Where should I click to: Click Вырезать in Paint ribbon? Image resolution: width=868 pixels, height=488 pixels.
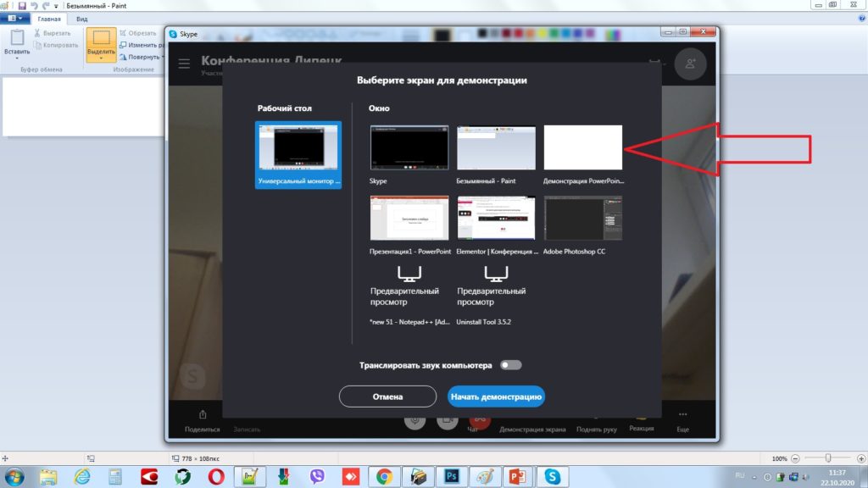tap(53, 33)
